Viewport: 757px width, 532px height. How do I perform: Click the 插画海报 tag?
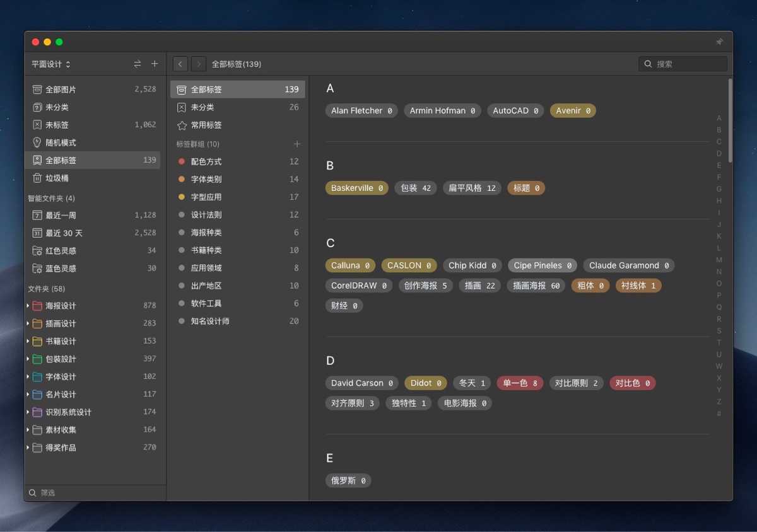[x=536, y=286]
